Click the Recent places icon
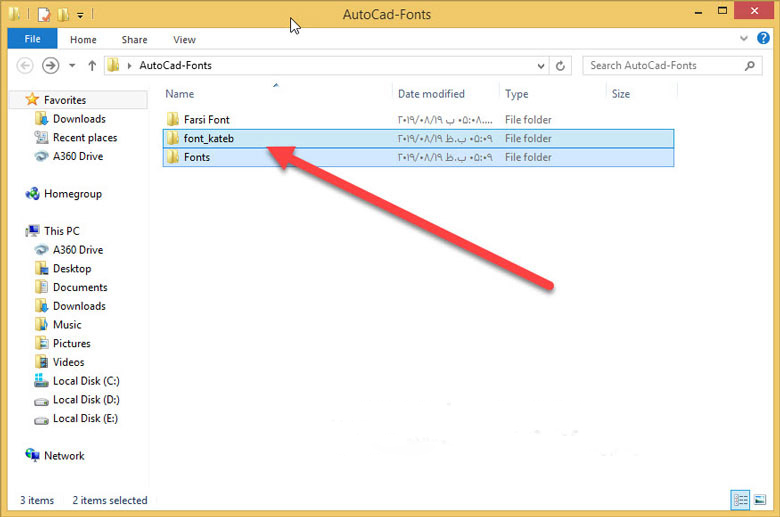Viewport: 780px width, 517px height. 41,137
